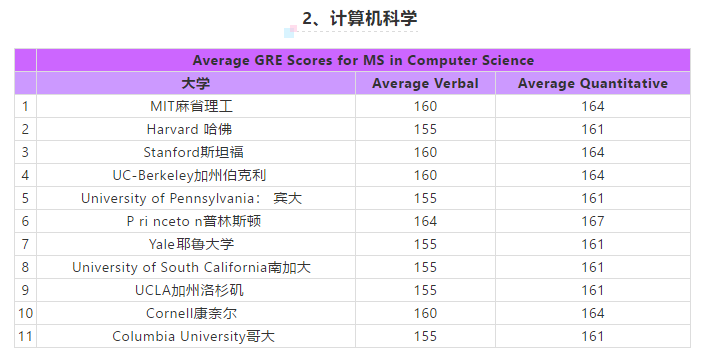706x362 pixels.
Task: Click Princeton's quantitative score 167
Action: 593,221
